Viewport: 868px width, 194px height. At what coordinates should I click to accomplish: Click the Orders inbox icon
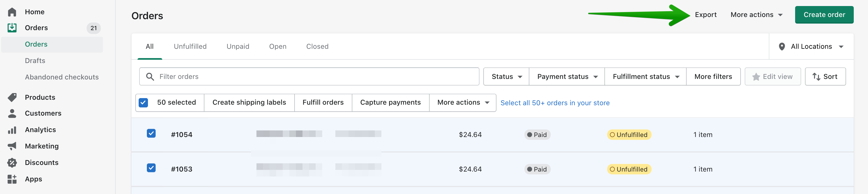click(x=12, y=28)
